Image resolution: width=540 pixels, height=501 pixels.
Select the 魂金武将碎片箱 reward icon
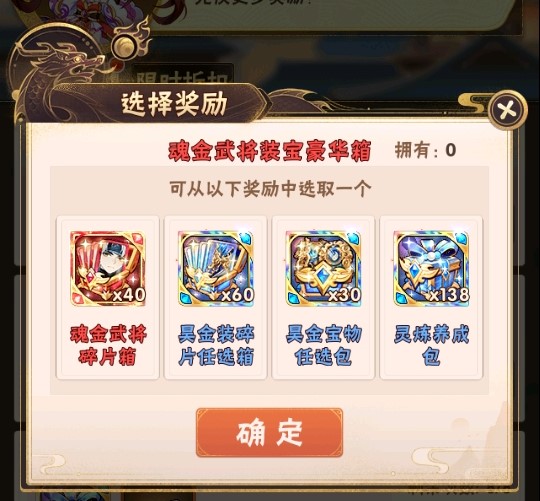[108, 269]
